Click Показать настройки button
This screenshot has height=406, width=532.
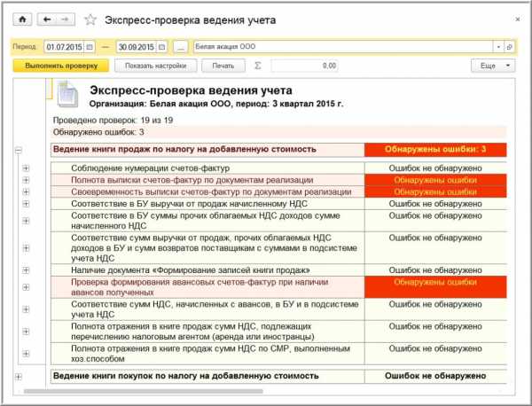point(155,66)
